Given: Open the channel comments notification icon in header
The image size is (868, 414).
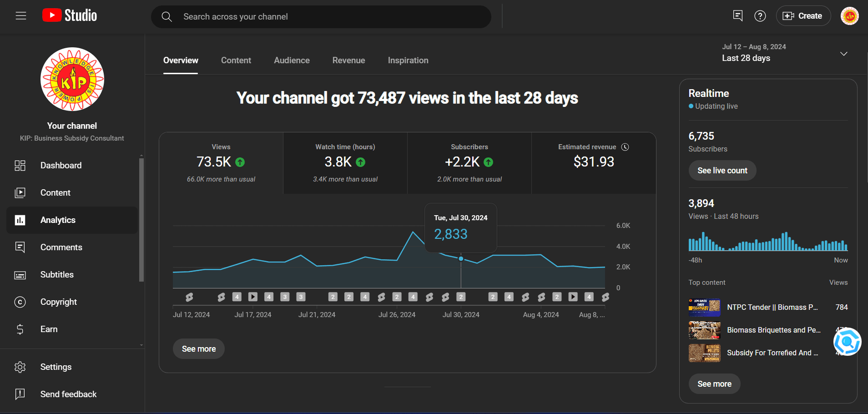Looking at the screenshot, I should tap(738, 16).
